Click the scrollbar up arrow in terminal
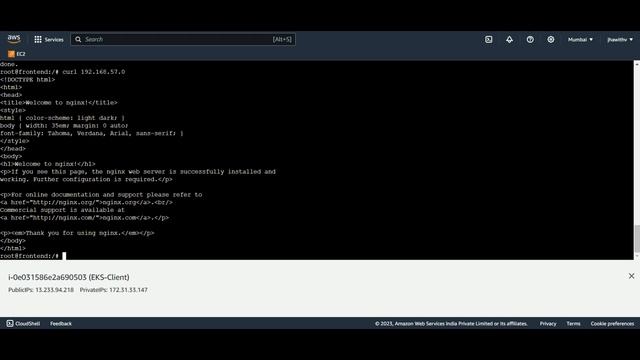 (637, 64)
